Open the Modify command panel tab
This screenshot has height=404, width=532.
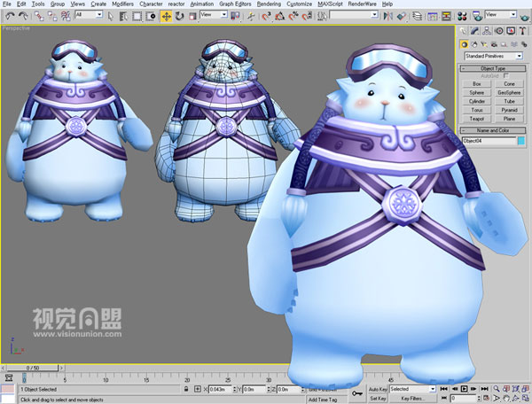click(475, 30)
